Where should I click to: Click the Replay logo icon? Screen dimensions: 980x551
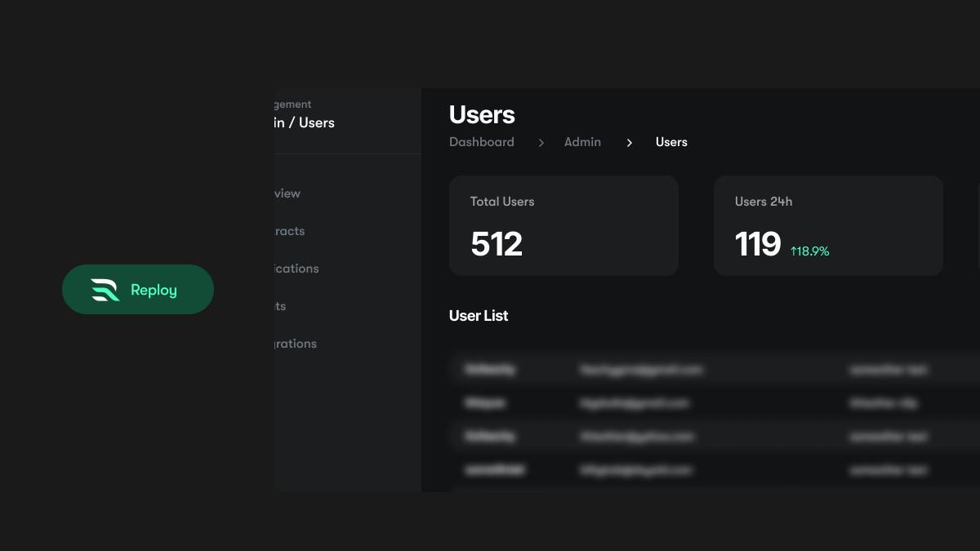105,290
